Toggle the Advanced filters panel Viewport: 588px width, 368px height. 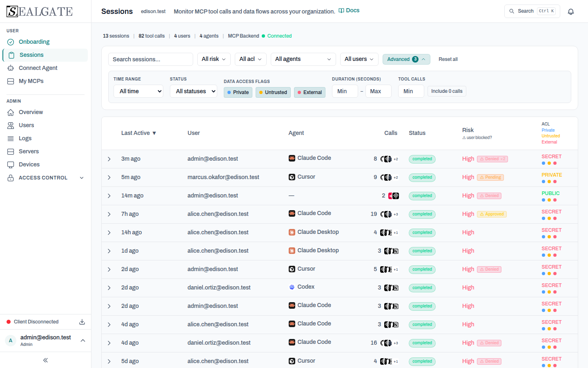(406, 59)
